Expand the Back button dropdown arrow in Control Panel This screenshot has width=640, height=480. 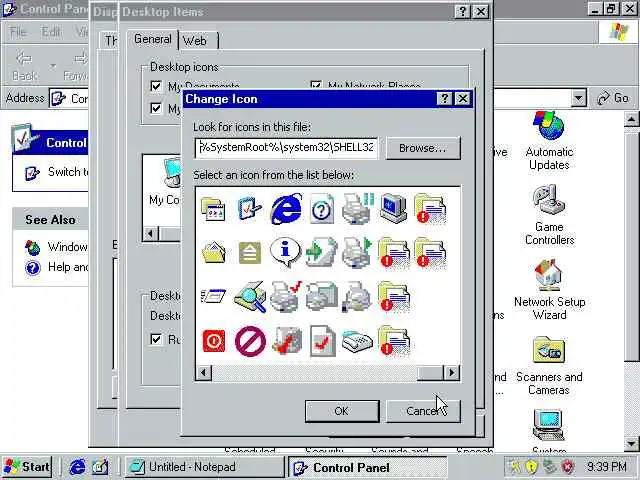[x=53, y=65]
